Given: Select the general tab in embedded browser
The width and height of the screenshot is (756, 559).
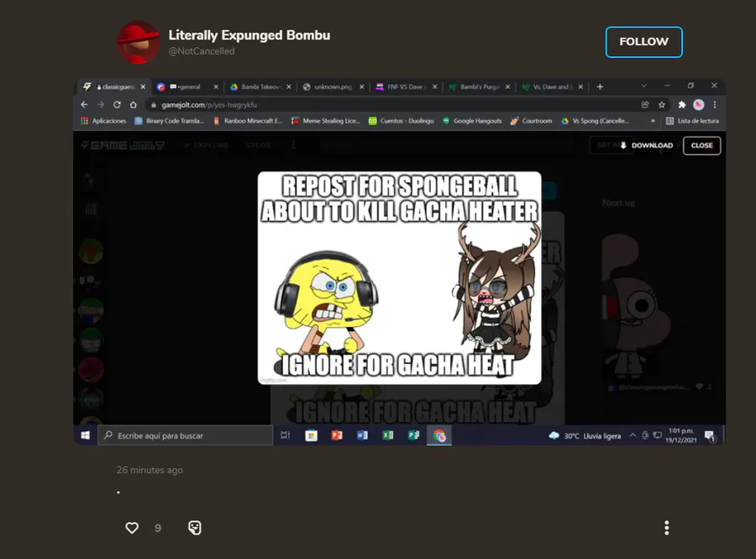Looking at the screenshot, I should [187, 87].
